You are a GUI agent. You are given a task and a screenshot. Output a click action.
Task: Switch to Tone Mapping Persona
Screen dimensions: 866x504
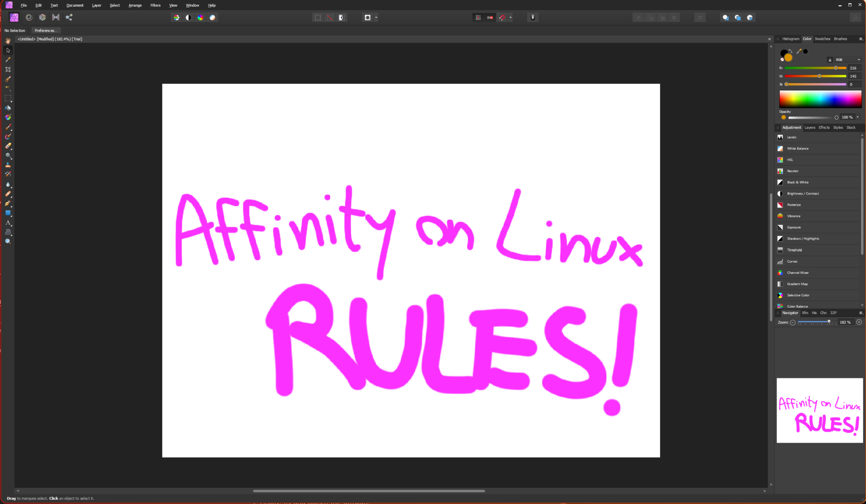pyautogui.click(x=56, y=17)
